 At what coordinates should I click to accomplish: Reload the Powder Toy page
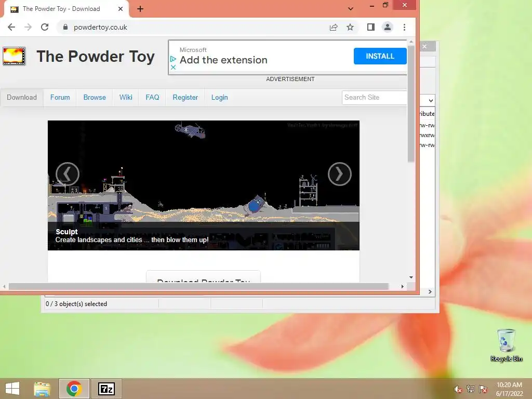point(45,27)
